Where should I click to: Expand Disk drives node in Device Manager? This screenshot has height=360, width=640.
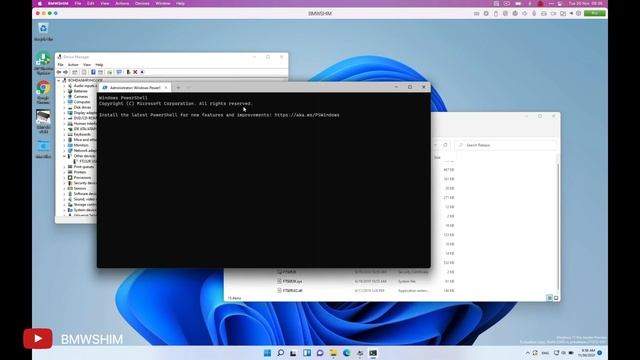pyautogui.click(x=64, y=107)
